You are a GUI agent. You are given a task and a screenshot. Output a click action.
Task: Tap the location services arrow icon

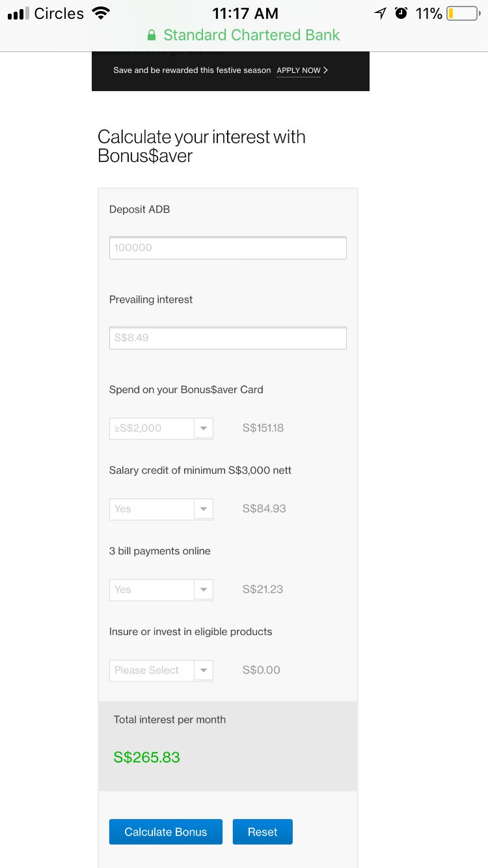pyautogui.click(x=380, y=14)
